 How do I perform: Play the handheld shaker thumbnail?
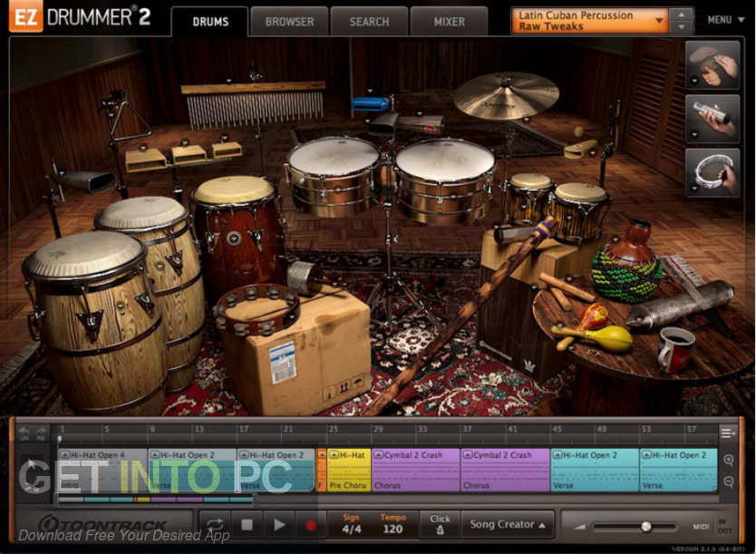712,118
